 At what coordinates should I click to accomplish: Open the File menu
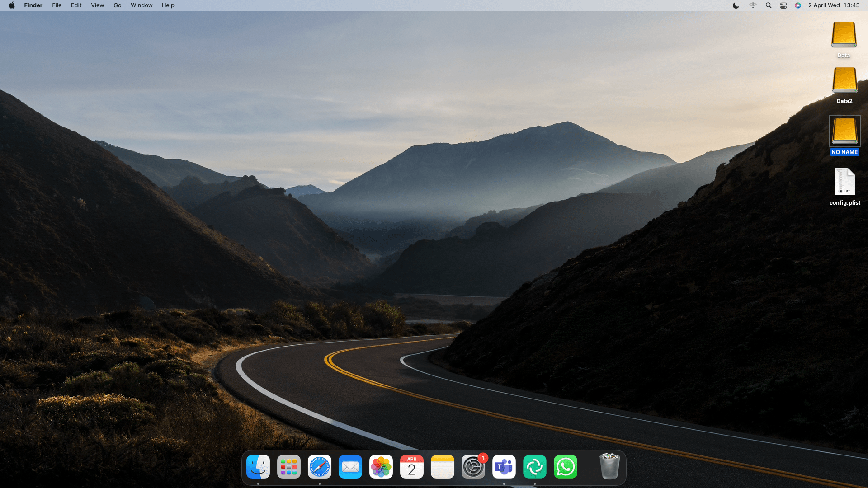point(57,5)
